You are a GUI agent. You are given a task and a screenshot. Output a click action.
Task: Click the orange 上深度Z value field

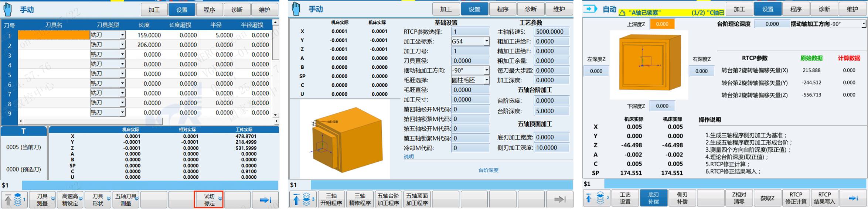click(x=662, y=24)
